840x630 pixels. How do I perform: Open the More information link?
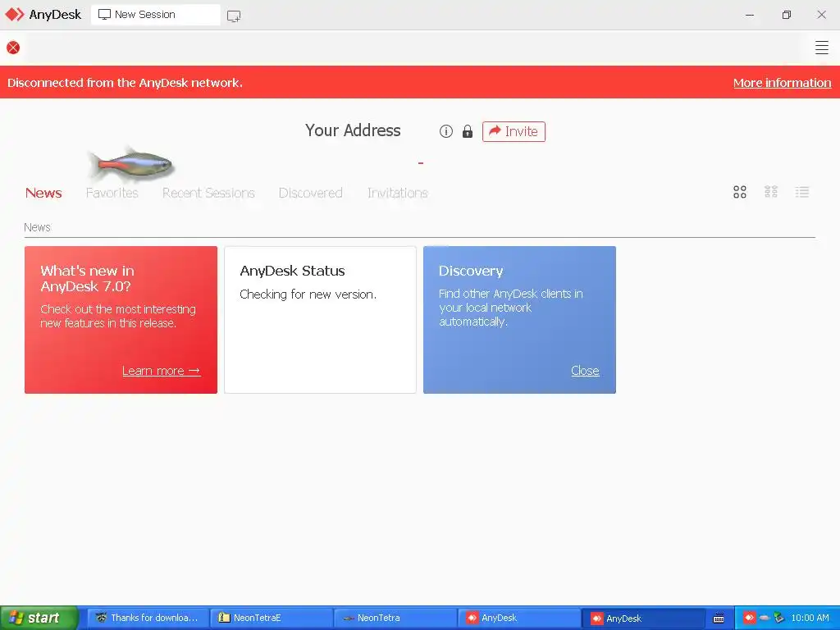pyautogui.click(x=782, y=83)
